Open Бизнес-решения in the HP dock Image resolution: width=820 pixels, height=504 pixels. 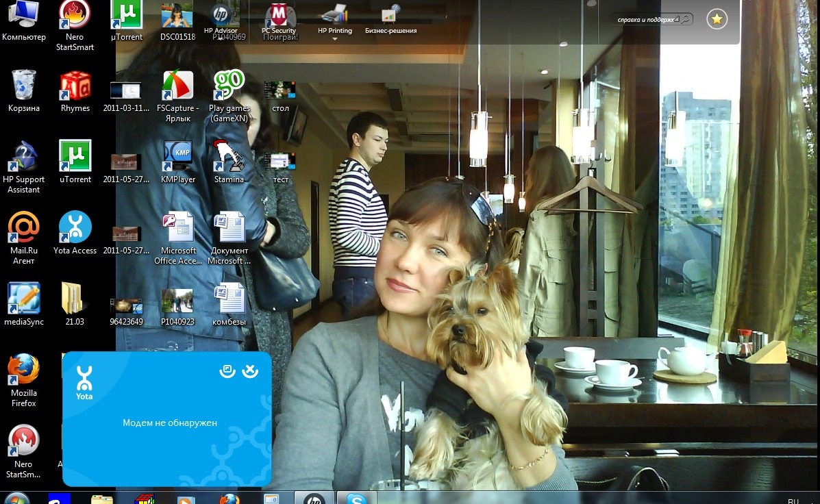[390, 16]
